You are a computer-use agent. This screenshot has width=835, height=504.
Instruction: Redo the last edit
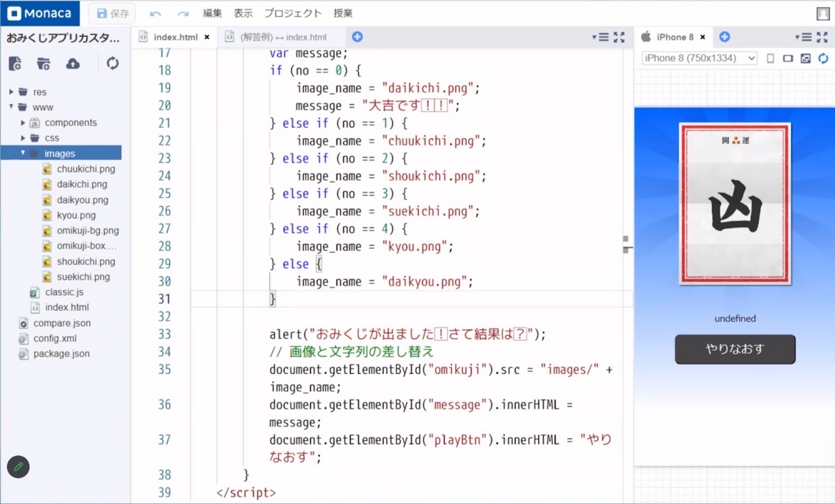pos(183,13)
